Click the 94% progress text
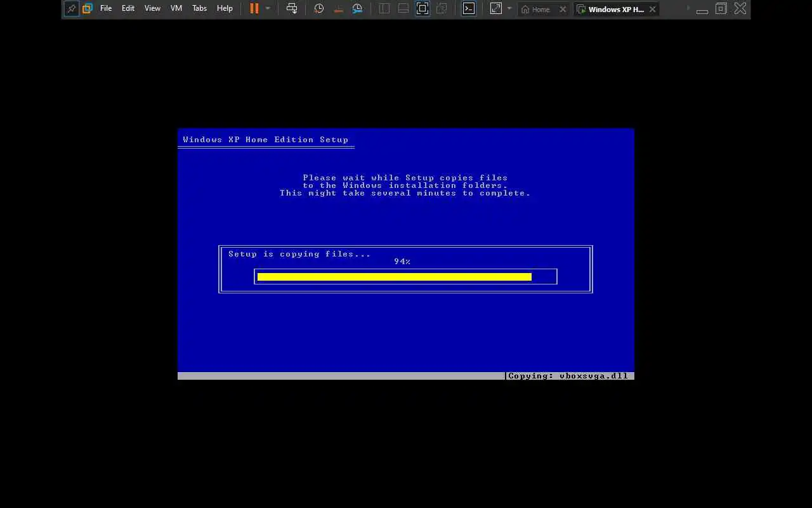812x508 pixels. tap(402, 262)
